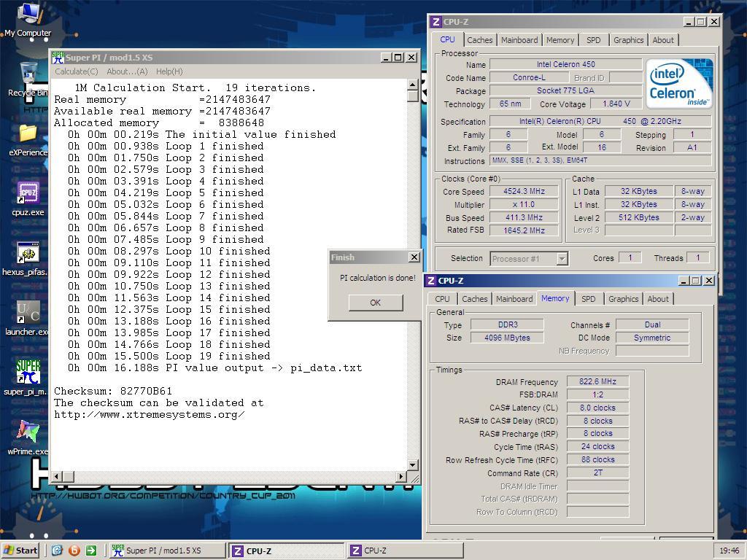Click the lower CPU-Z window Z title icon
The height and width of the screenshot is (560, 747).
430,281
